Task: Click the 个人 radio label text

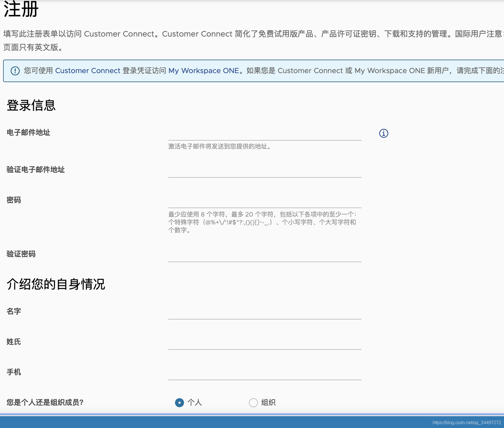Action: [195, 402]
